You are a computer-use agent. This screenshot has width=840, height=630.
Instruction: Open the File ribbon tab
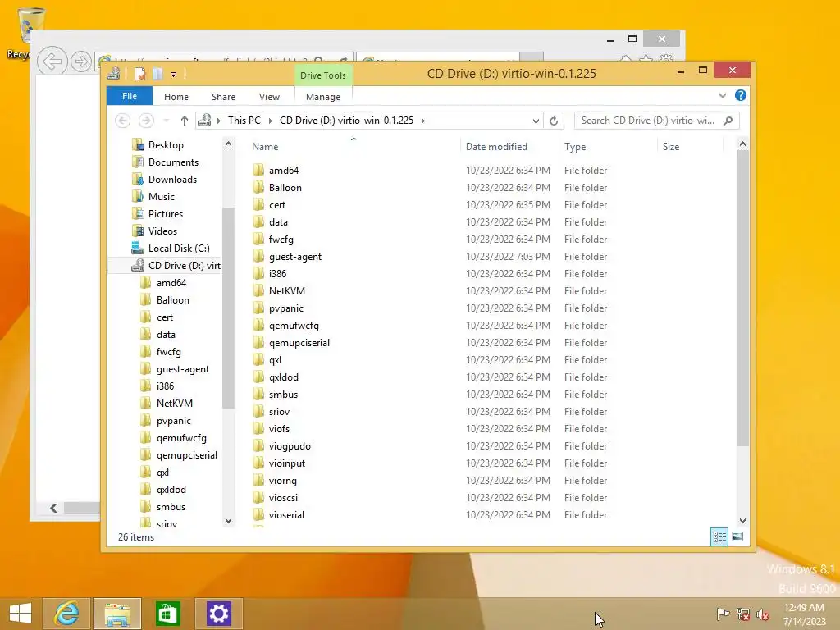pos(130,97)
